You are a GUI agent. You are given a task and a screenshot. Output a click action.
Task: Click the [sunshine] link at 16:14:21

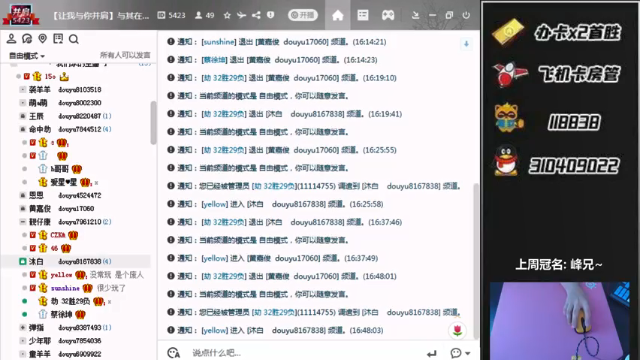click(x=218, y=42)
